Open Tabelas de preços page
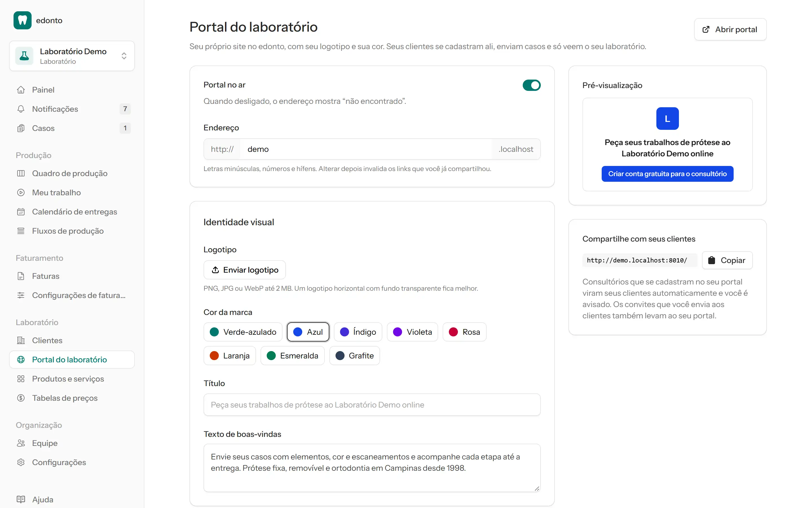Screen dimensions: 812x508 (x=72, y=398)
